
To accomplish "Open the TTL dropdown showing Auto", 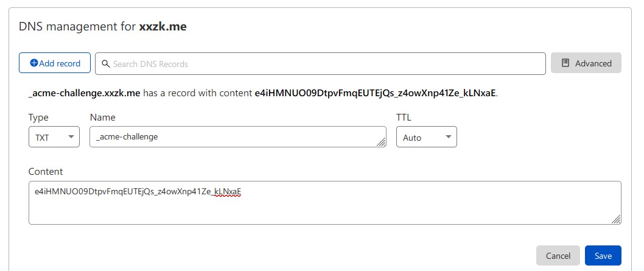I will click(426, 137).
